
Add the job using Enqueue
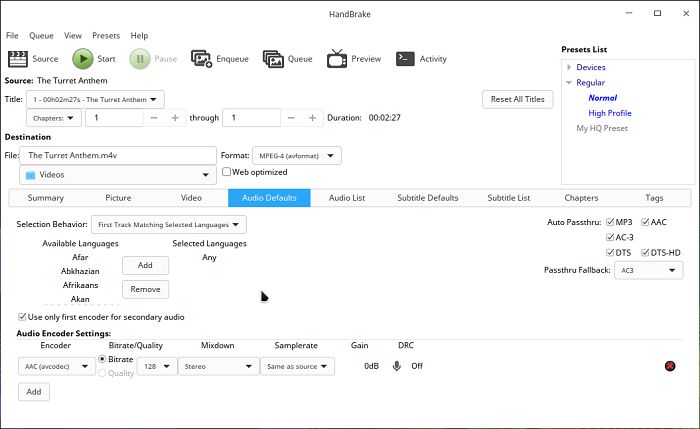pos(219,59)
